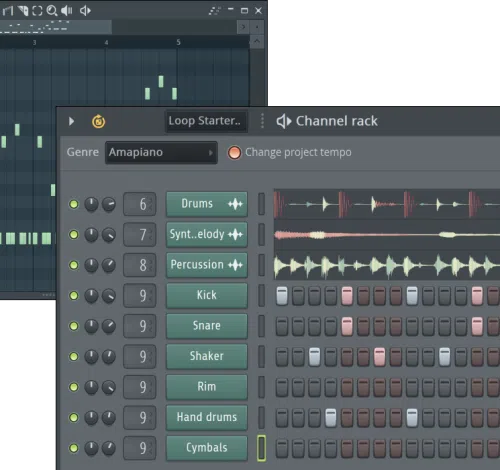Open the Loop Starter.. pattern selector

206,121
